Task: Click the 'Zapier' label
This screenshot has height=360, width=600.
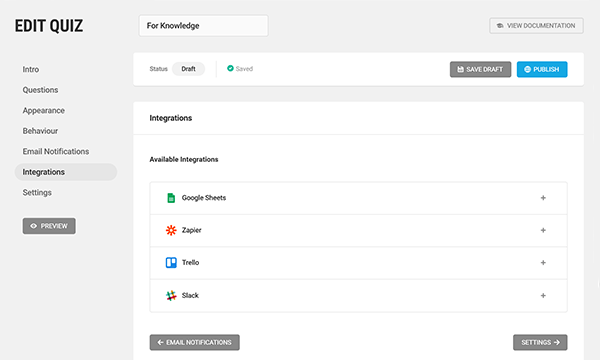Action: point(192,230)
